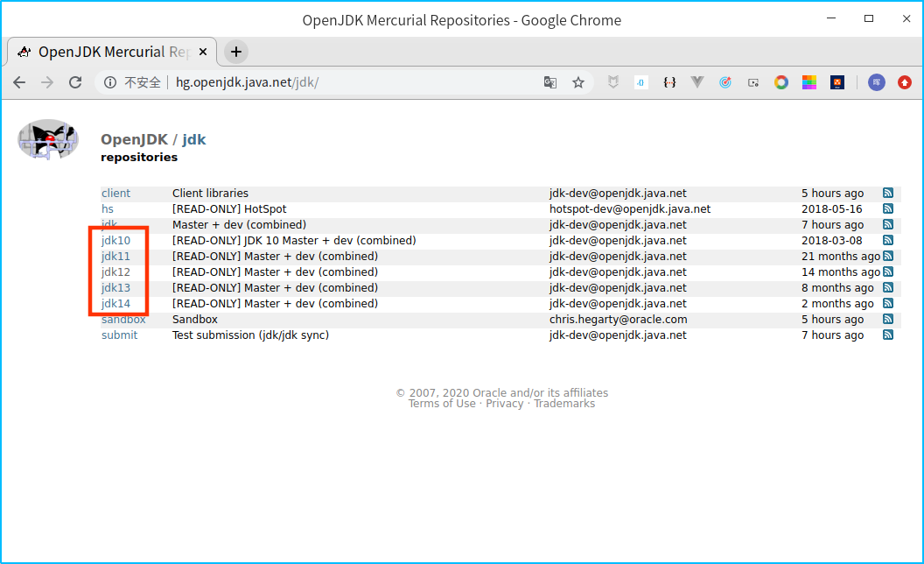This screenshot has width=924, height=564.
Task: Click the chris.hegarty@oracle.com contact
Action: [618, 319]
